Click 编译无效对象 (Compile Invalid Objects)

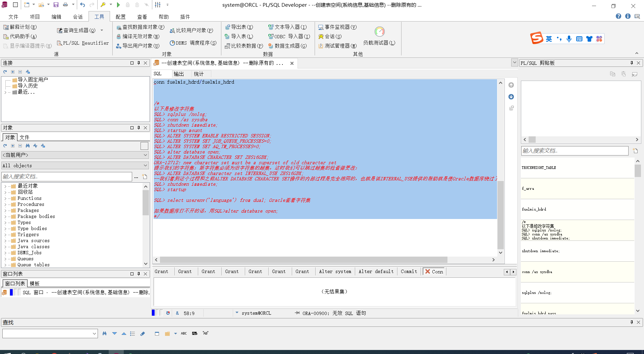pyautogui.click(x=138, y=36)
